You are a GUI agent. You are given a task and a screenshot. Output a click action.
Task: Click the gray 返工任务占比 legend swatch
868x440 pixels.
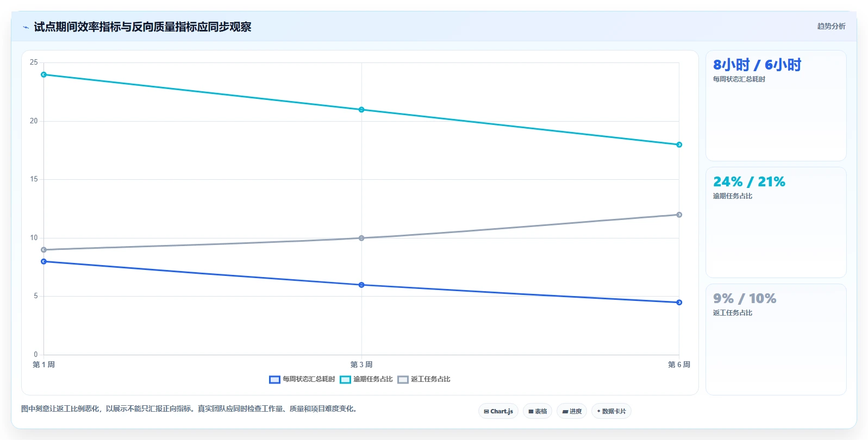pyautogui.click(x=403, y=380)
